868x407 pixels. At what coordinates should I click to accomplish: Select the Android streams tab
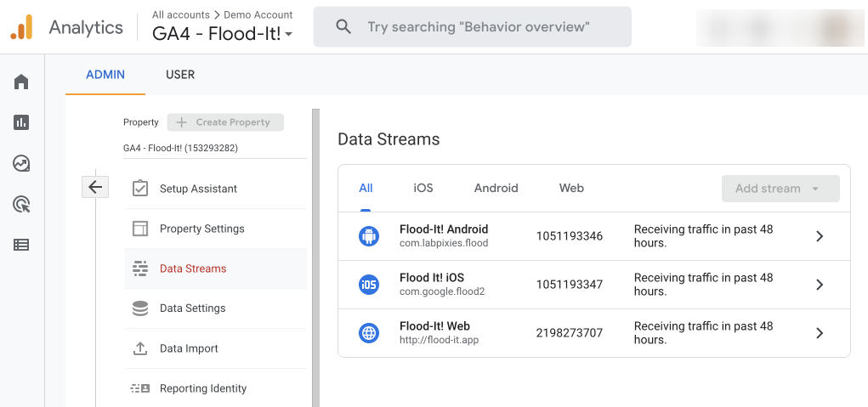(496, 188)
